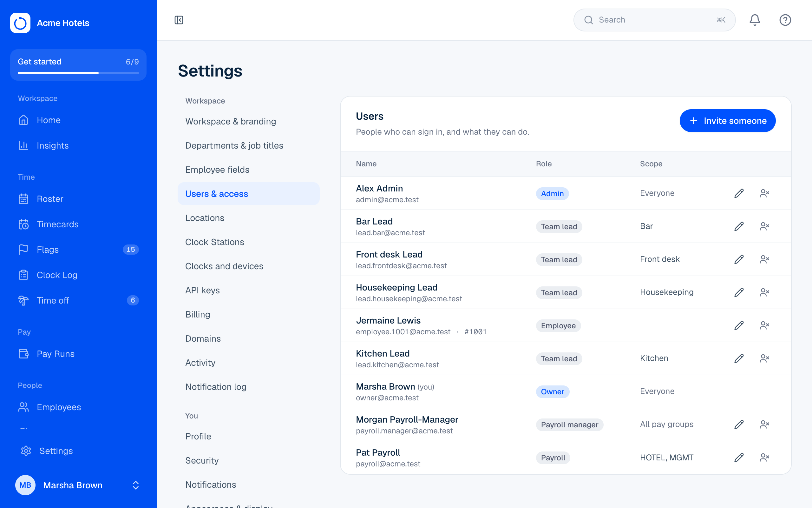812x508 pixels.
Task: Go to Insights in the sidebar
Action: 78,145
